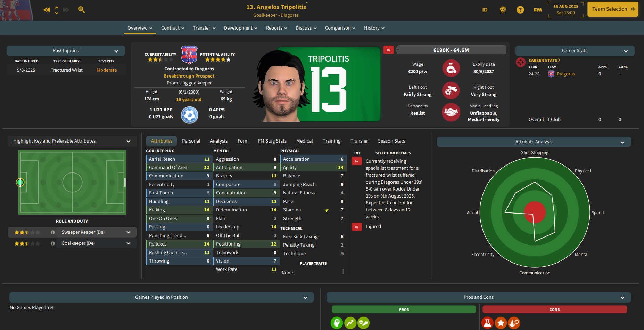This screenshot has width=644, height=330.
Task: Click the player value range bar
Action: pos(451,50)
